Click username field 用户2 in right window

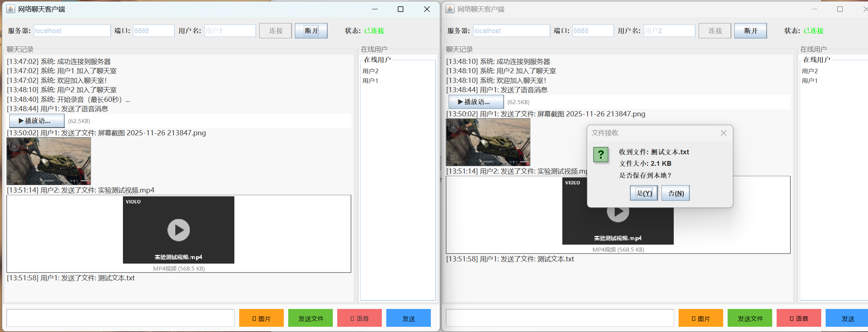(669, 31)
